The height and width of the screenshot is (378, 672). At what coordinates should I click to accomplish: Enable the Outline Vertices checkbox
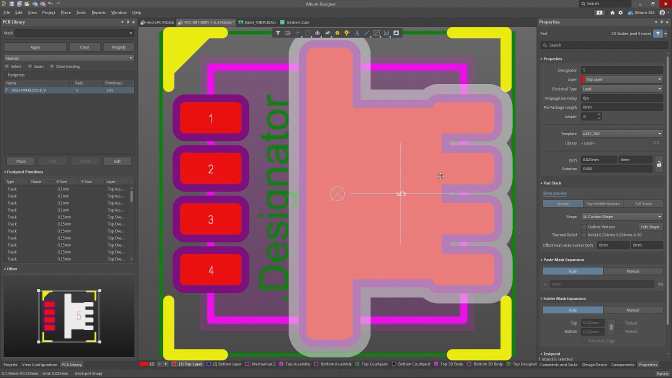584,227
